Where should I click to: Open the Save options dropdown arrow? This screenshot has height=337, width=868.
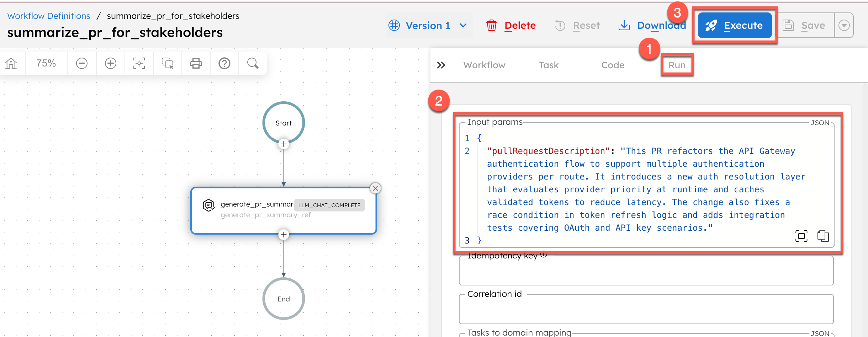844,25
